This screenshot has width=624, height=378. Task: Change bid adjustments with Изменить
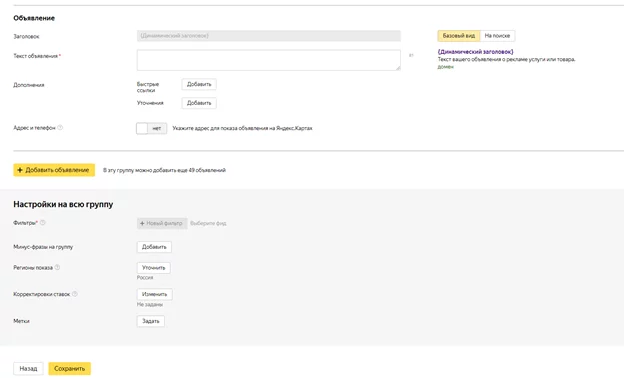point(154,294)
